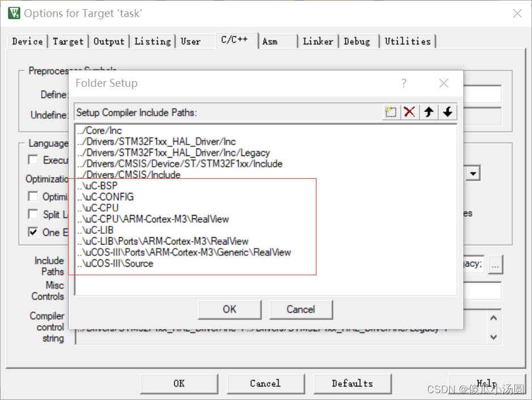Viewport: 532px width, 400px height.
Task: Click the compiler control string scroll up arrow
Action: 493,318
